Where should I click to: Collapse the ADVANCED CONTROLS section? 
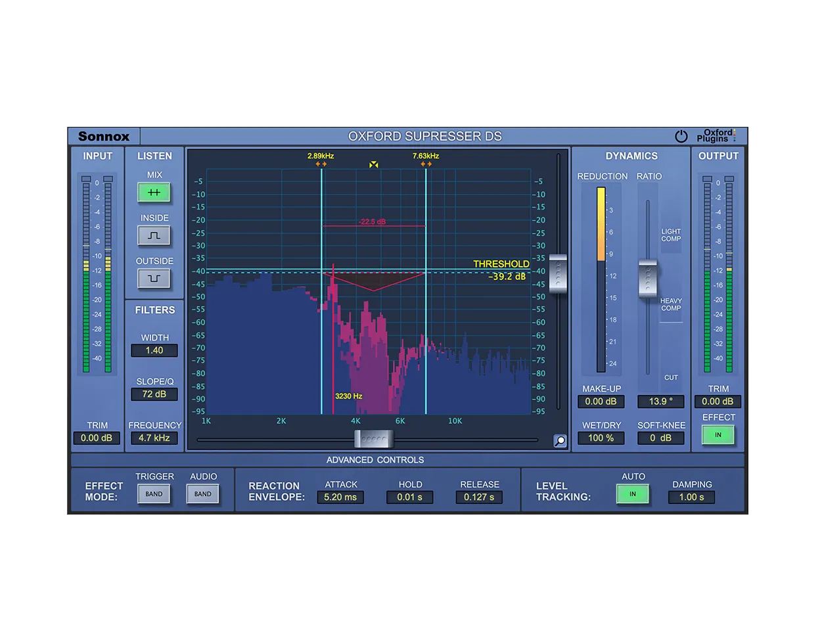375,460
